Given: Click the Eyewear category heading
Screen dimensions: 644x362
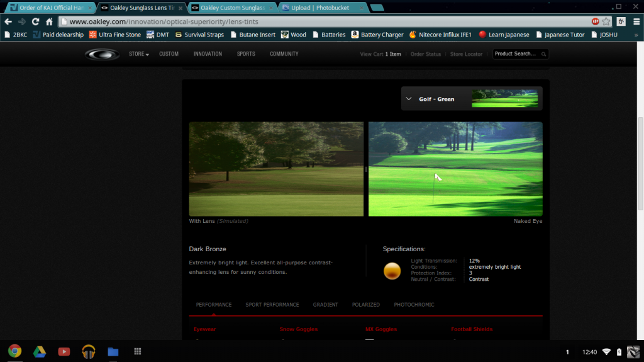Looking at the screenshot, I should click(x=205, y=329).
